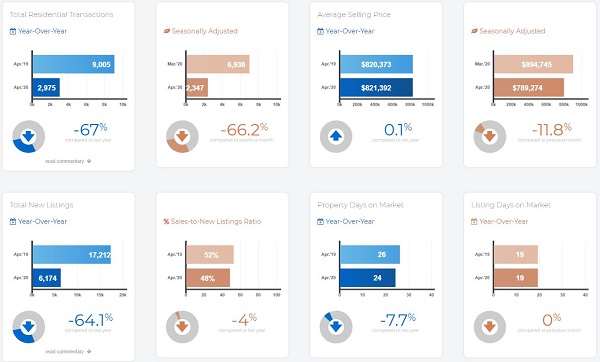Click leaf icon in the $894,745 card
Image resolution: width=600 pixels, height=362 pixels.
pos(474,31)
